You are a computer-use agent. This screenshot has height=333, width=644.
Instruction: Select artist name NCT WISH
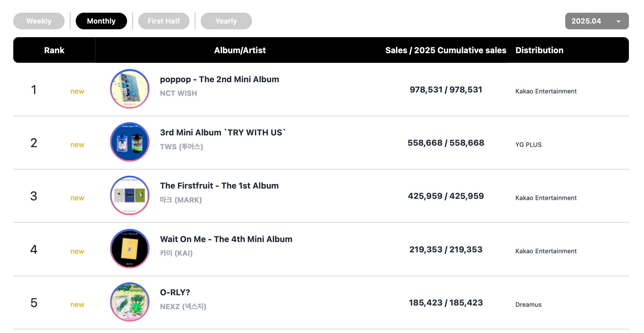click(178, 93)
